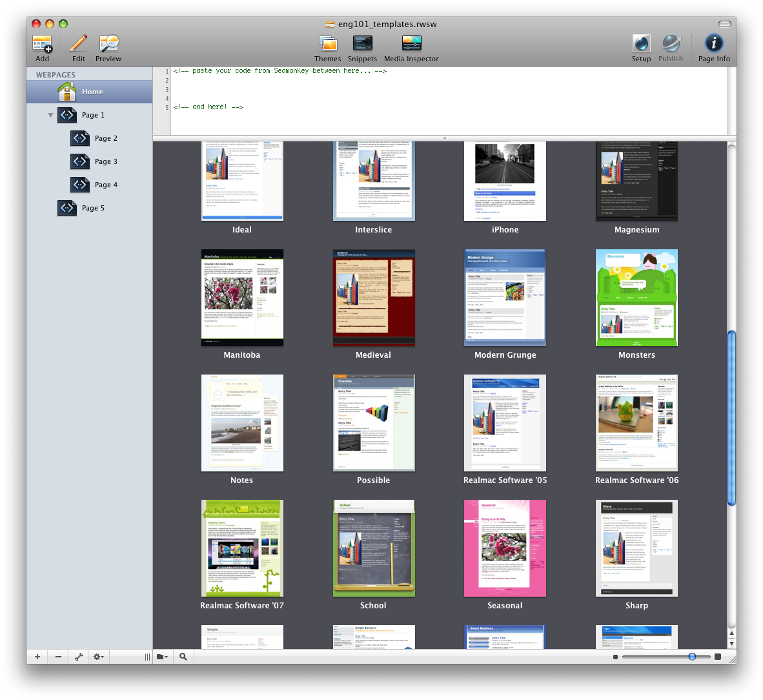
Task: Choose the Interslice theme thumbnail
Action: (x=374, y=181)
